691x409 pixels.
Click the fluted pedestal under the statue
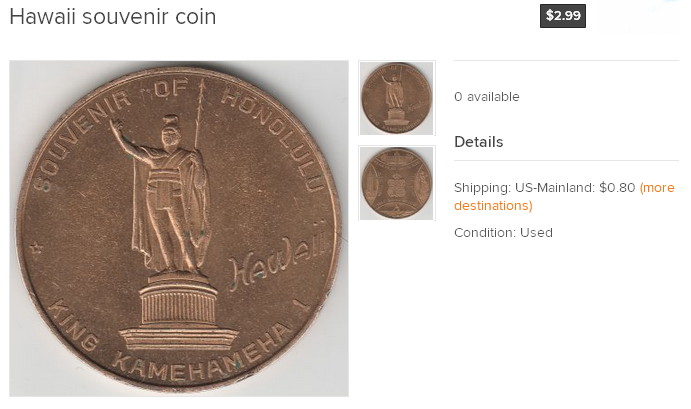pos(178,305)
